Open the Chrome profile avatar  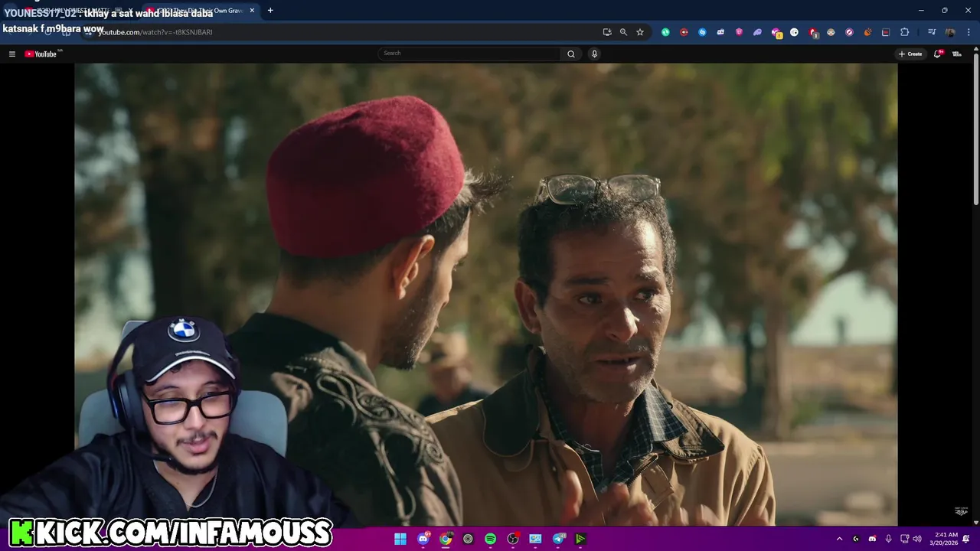950,32
